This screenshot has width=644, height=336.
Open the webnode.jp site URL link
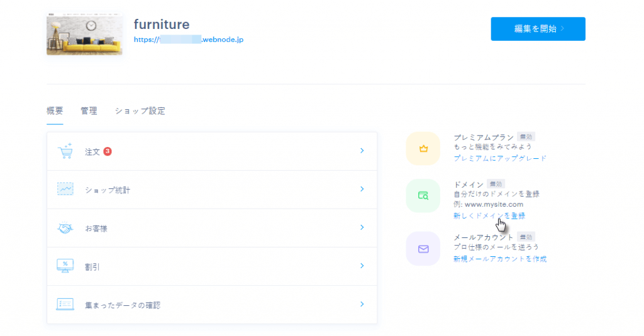[x=189, y=40]
